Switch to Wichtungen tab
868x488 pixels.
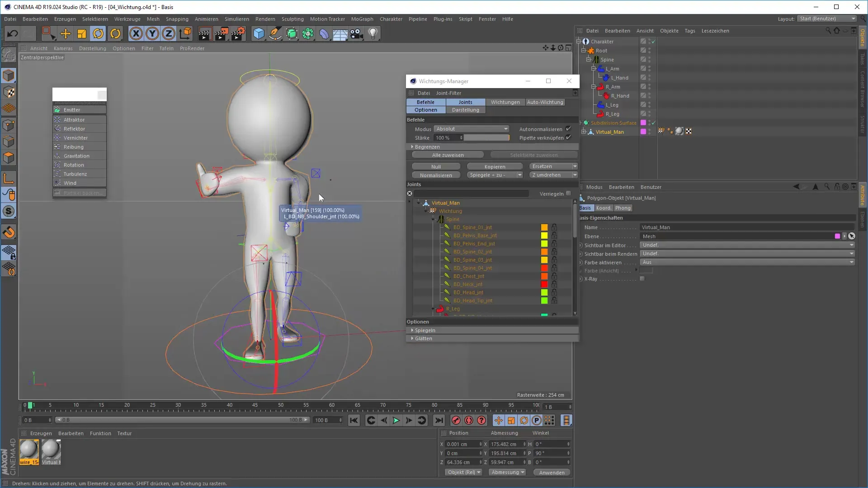(x=505, y=102)
